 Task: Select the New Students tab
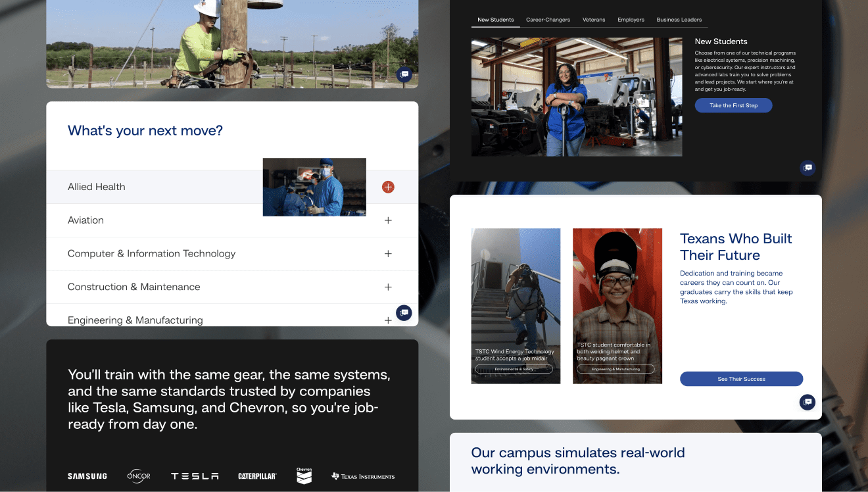[x=496, y=20]
